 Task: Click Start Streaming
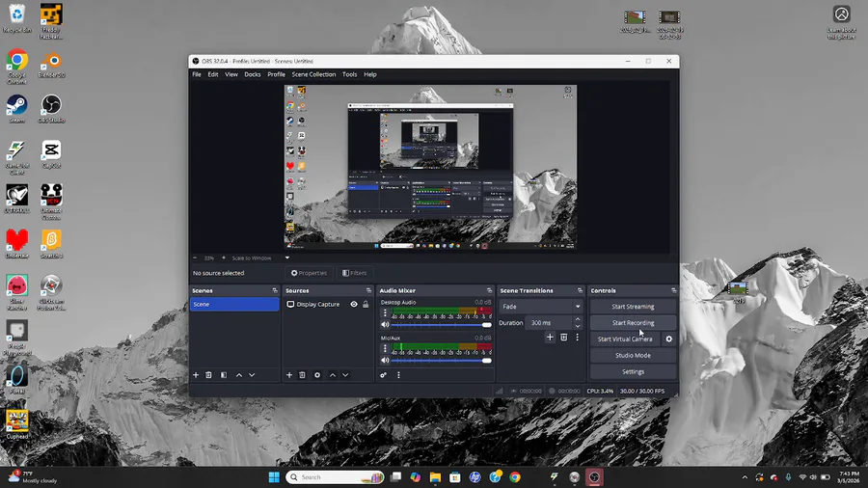pyautogui.click(x=633, y=307)
